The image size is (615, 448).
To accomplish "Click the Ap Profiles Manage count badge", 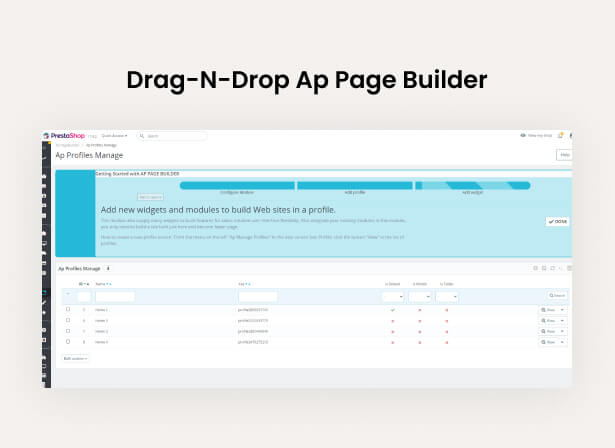I will tap(108, 269).
